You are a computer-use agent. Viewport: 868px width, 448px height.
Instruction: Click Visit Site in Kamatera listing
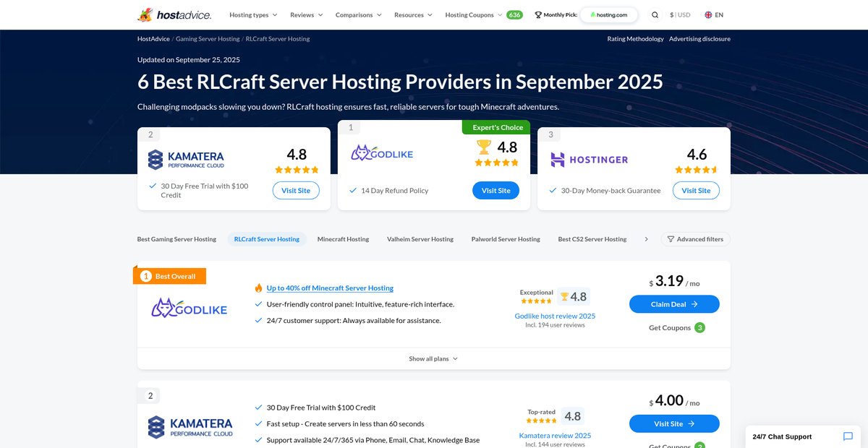coord(674,424)
